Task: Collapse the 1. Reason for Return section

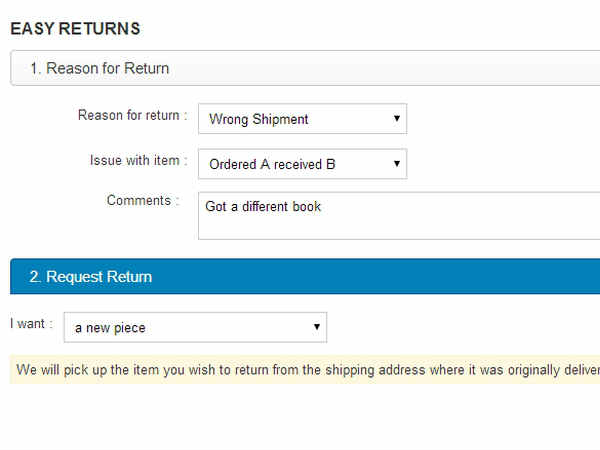Action: [x=99, y=69]
